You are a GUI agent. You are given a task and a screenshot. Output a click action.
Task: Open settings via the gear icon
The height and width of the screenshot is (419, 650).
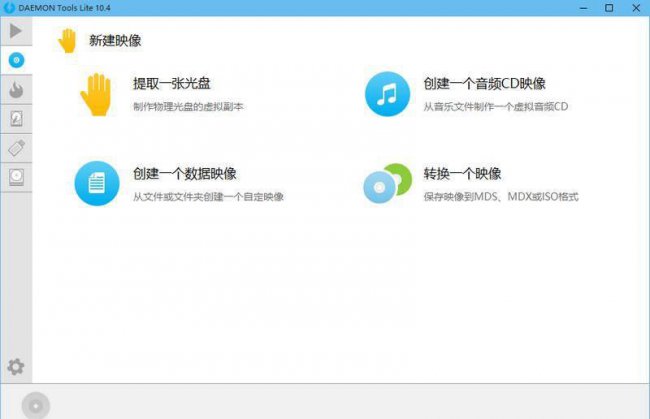click(16, 367)
